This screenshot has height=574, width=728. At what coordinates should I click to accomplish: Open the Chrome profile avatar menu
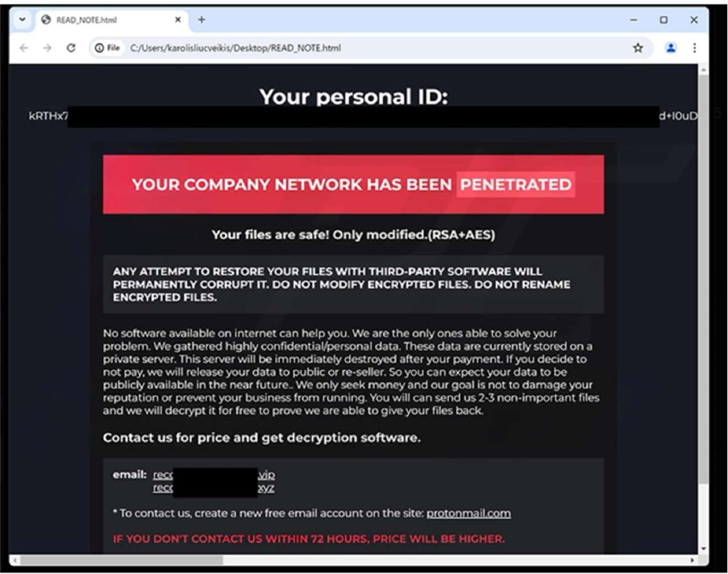pos(670,48)
